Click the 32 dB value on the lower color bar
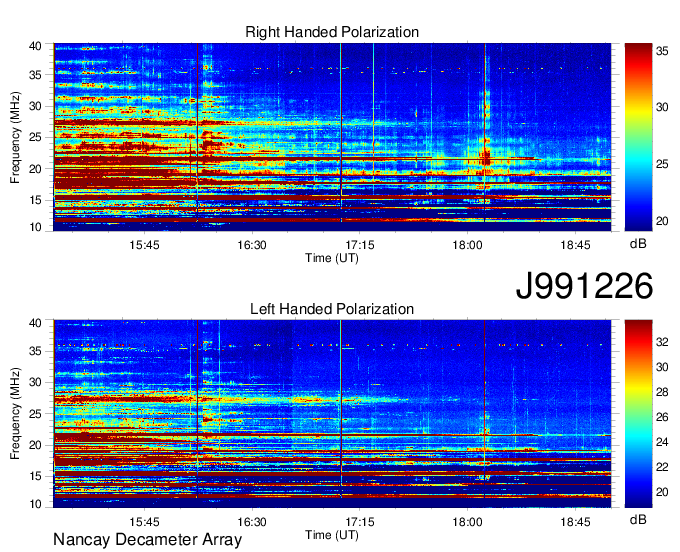680x552 pixels. [662, 342]
